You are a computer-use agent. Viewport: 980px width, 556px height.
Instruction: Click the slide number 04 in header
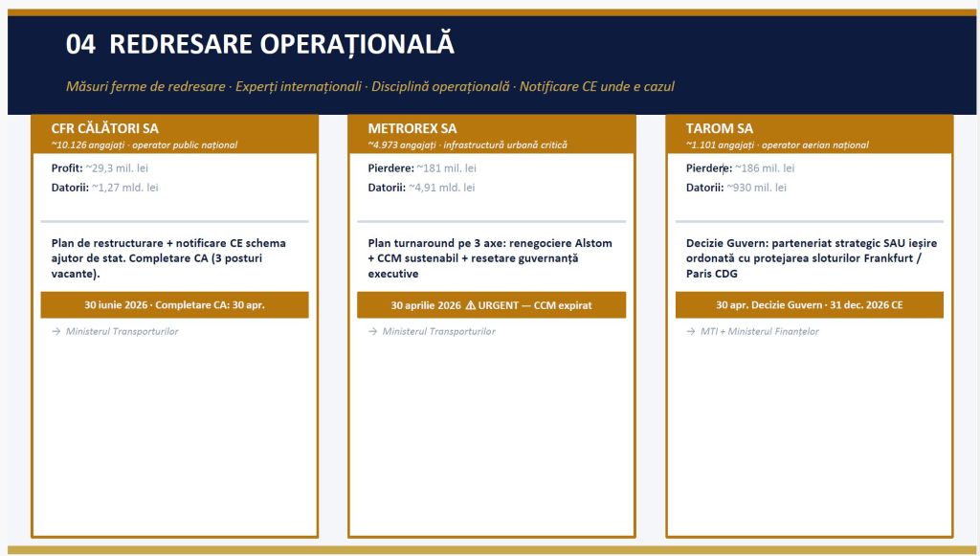click(x=80, y=44)
